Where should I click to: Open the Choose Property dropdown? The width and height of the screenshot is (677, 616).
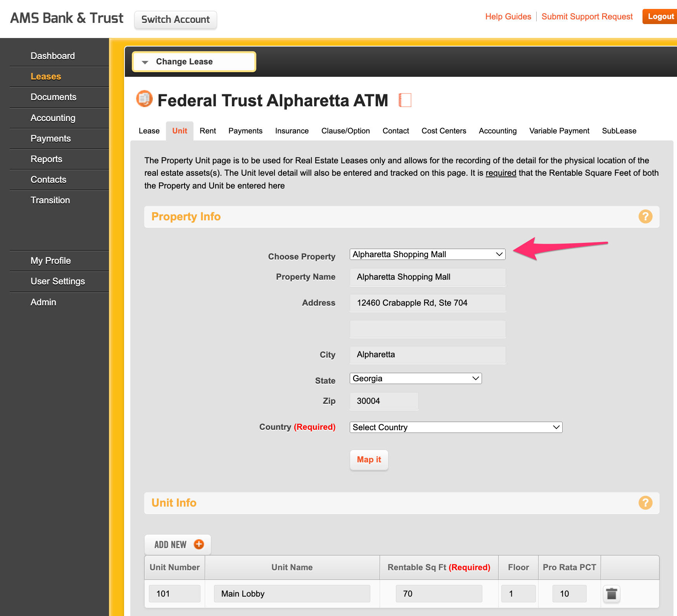[427, 254]
